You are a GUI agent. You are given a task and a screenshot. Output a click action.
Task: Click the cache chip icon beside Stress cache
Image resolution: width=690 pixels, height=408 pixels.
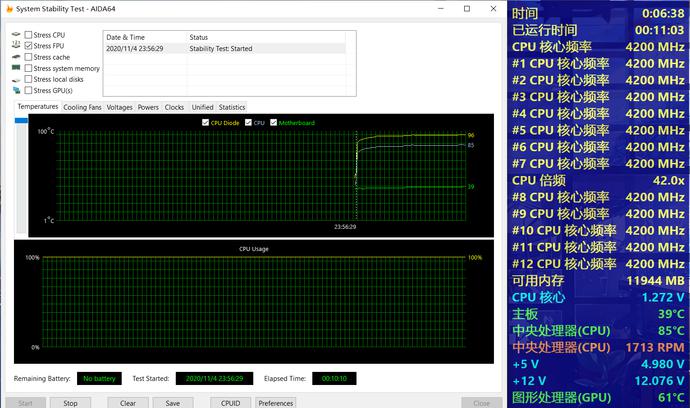click(16, 57)
